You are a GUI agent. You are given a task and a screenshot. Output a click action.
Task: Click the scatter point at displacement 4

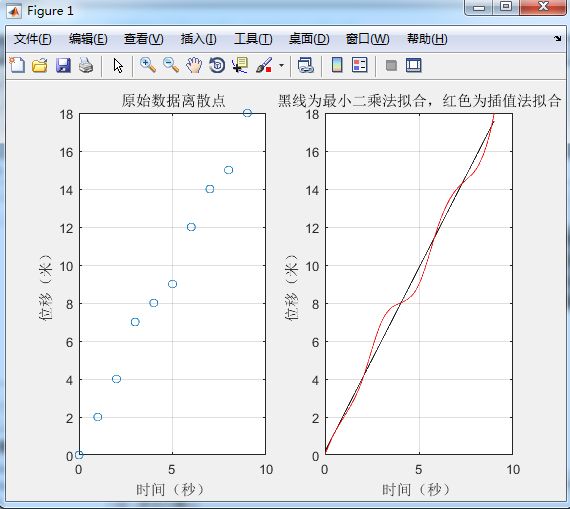pyautogui.click(x=116, y=379)
